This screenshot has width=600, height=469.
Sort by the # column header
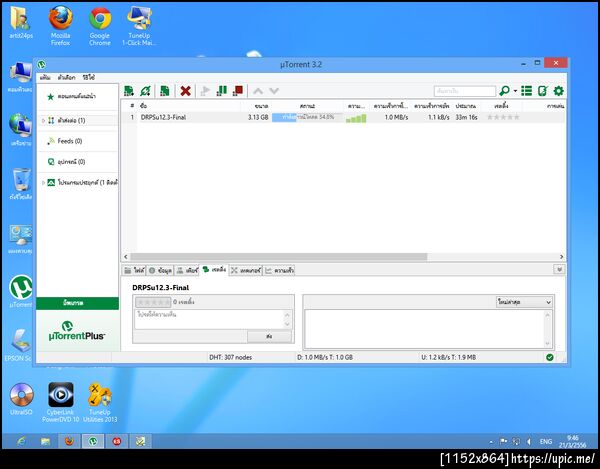(132, 106)
